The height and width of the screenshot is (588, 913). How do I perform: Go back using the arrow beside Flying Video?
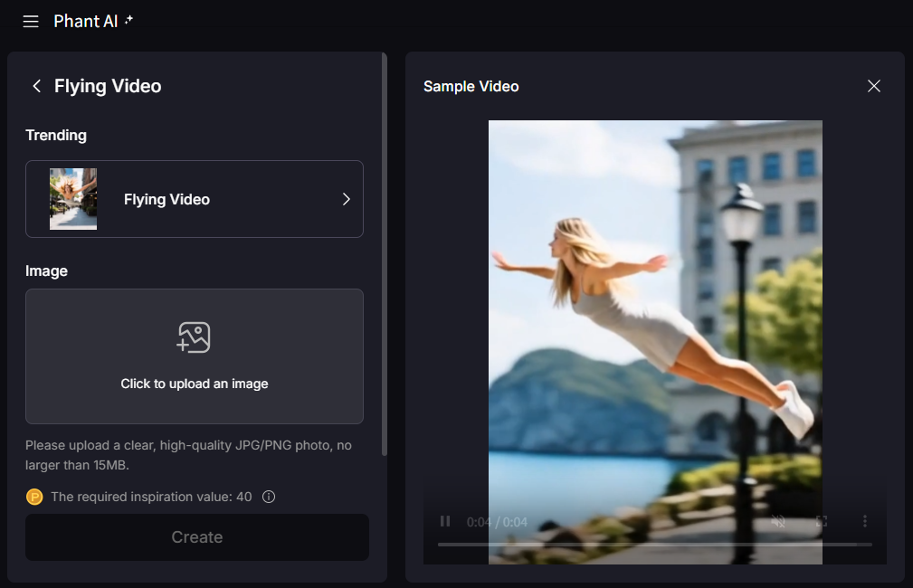pos(36,86)
